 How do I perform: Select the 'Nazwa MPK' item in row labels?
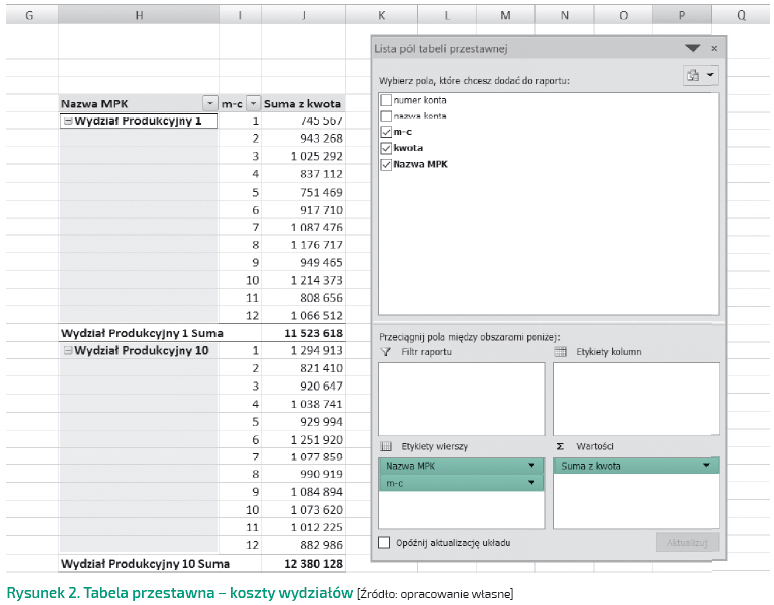[x=461, y=465]
